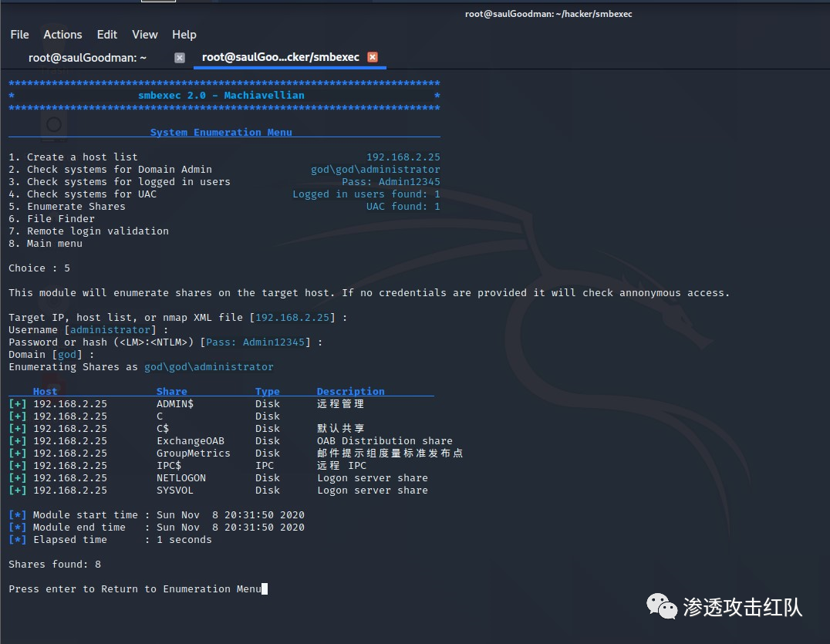Close the root@saulGoodman: ~ tab with its gray X
This screenshot has width=830, height=644.
point(180,58)
